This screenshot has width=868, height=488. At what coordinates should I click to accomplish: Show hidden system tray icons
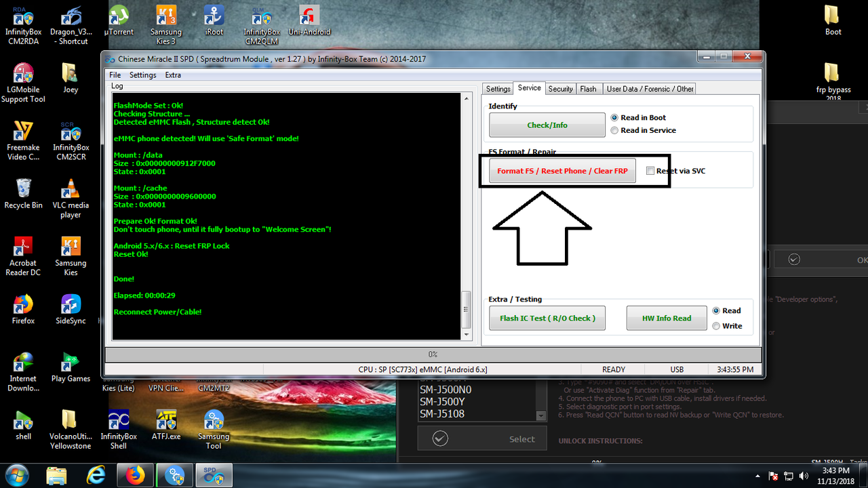(758, 476)
